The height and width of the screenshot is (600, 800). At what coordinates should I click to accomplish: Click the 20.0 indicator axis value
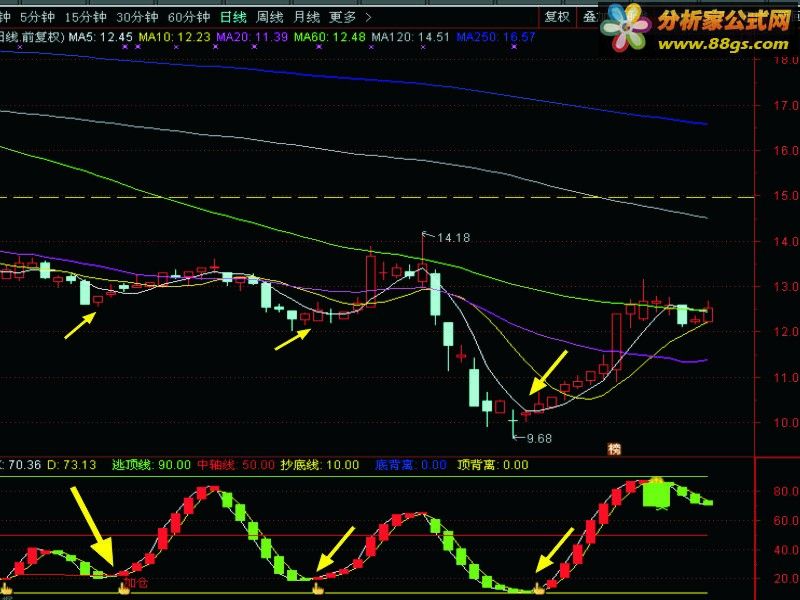pyautogui.click(x=787, y=579)
